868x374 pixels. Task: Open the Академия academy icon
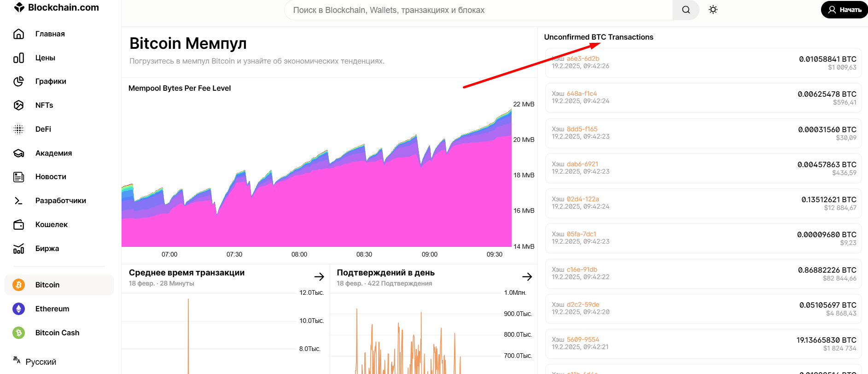coord(19,153)
